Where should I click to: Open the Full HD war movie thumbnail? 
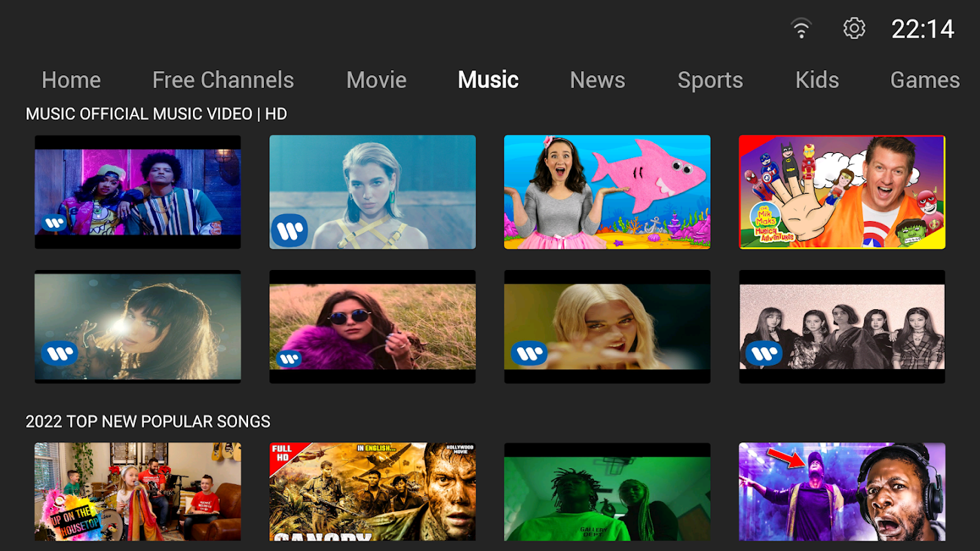pos(373,492)
